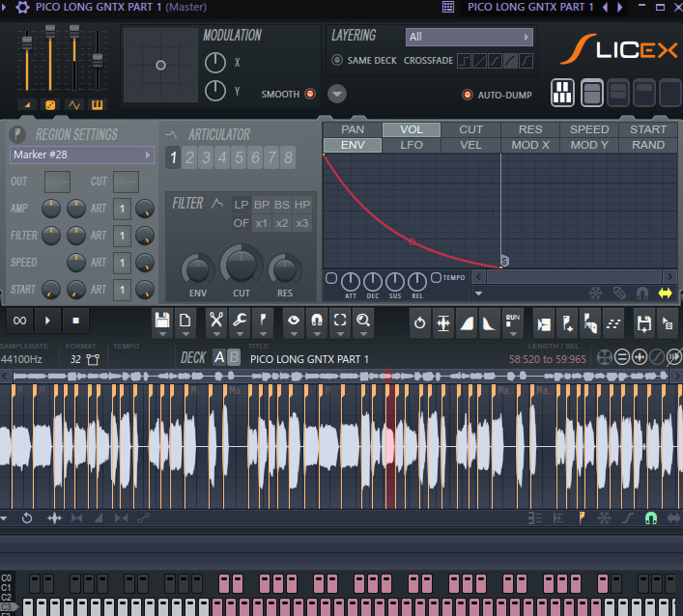683x616 pixels.
Task: Switch to the LFO tab
Action: [412, 145]
